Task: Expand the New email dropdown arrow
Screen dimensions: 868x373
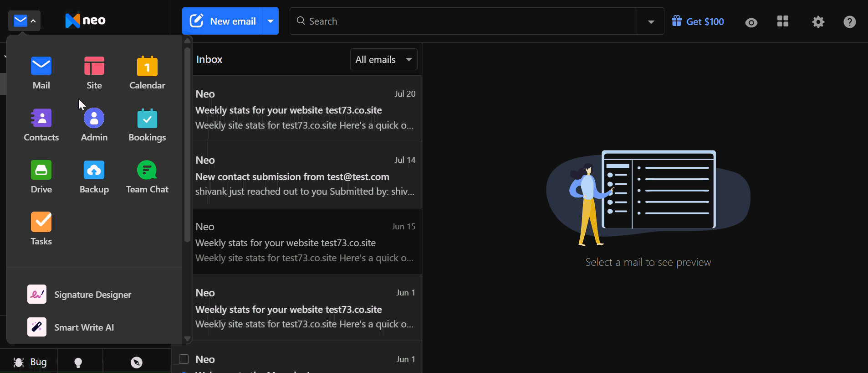Action: point(271,21)
